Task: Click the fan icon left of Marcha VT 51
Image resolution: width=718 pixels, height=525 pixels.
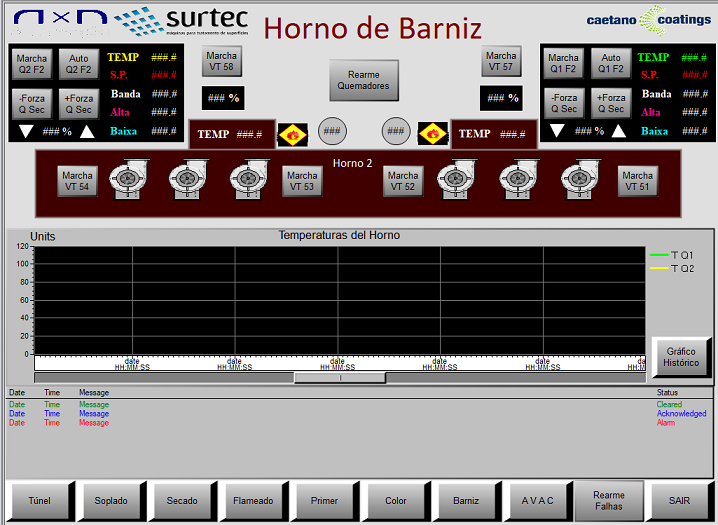Action: [579, 180]
